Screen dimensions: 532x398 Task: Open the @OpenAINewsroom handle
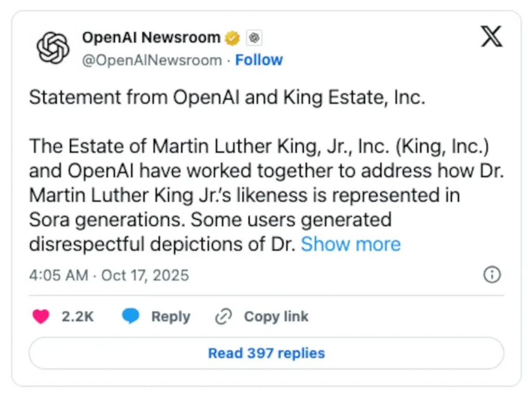tap(152, 60)
